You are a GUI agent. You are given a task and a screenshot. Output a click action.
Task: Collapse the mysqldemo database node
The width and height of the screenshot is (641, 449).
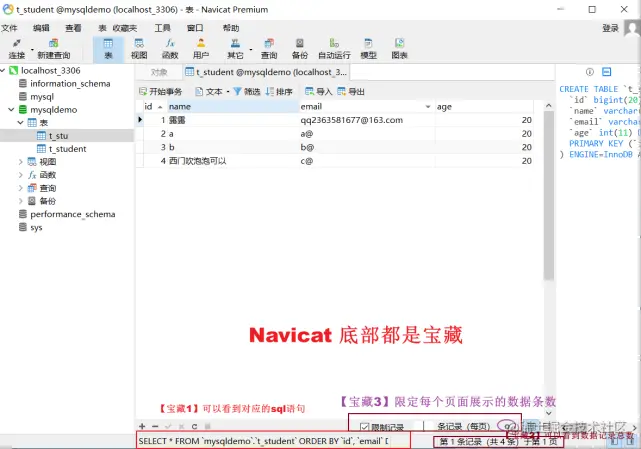[11, 110]
